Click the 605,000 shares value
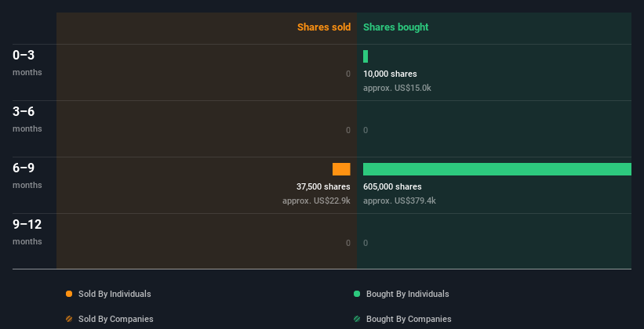 (x=392, y=186)
